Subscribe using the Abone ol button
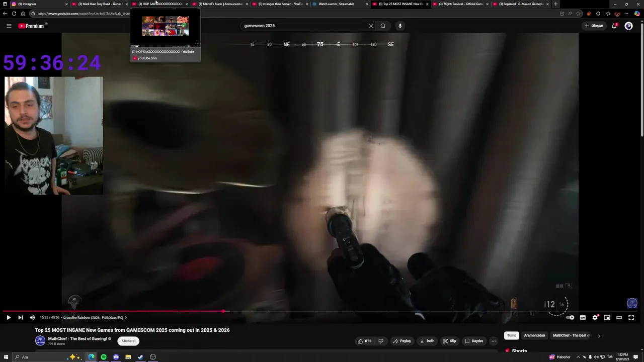This screenshot has height=362, width=644. tap(128, 341)
